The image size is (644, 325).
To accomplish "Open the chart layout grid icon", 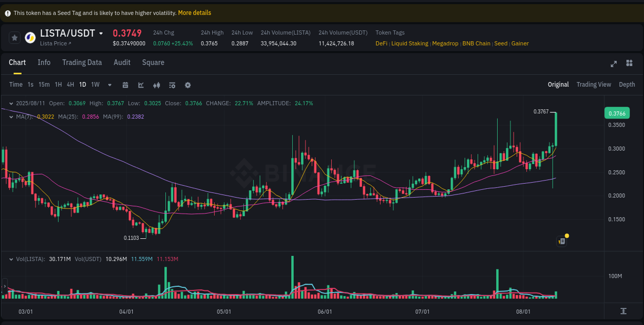I will (x=629, y=63).
